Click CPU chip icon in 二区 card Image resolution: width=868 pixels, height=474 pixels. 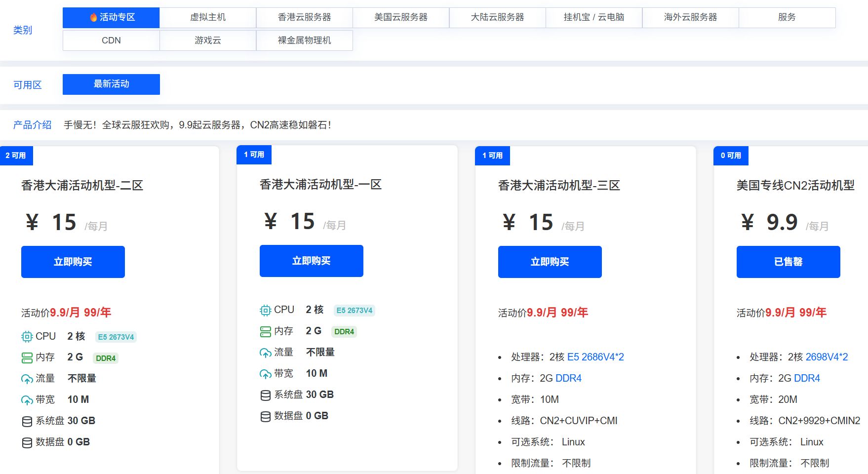click(27, 337)
